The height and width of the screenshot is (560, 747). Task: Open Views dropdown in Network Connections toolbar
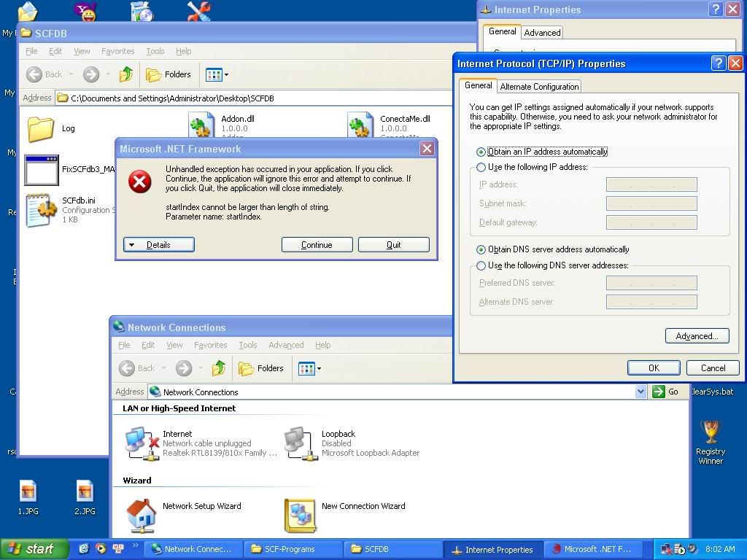coord(309,368)
